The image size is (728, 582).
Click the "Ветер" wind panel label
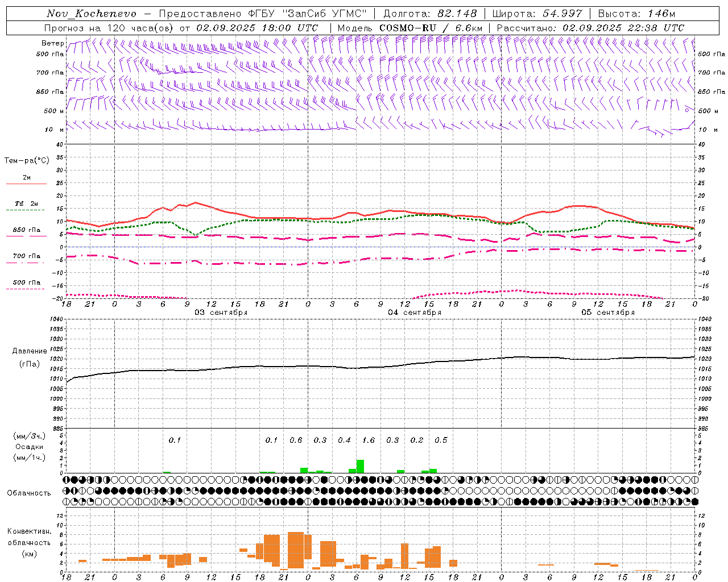(53, 43)
